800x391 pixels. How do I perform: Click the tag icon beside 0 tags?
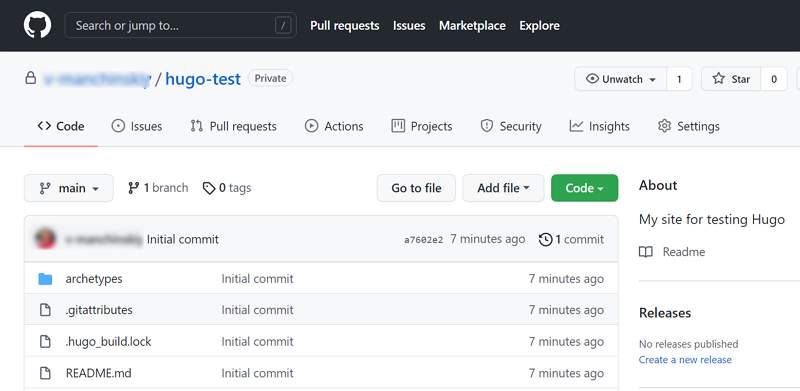point(209,188)
